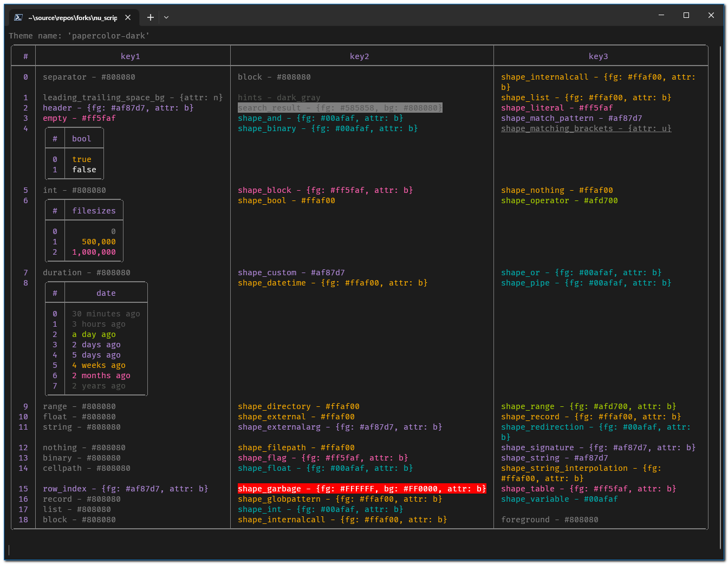
Task: Click the 'true' value in bool table
Action: pos(82,159)
